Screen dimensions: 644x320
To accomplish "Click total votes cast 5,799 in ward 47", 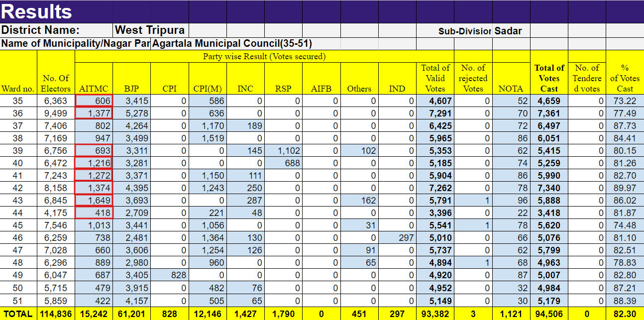I will click(549, 250).
